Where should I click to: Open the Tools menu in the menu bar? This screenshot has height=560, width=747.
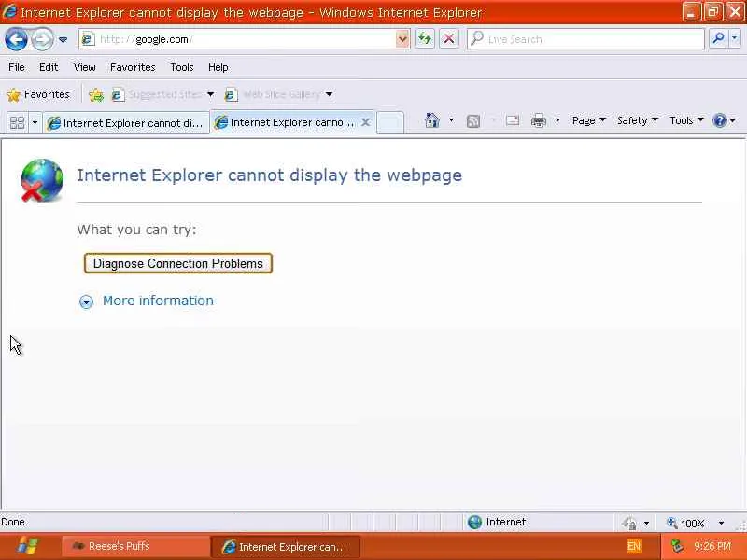tap(182, 67)
